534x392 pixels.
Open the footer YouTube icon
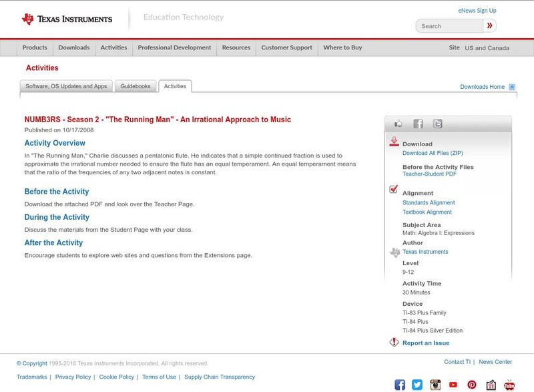pos(453,385)
